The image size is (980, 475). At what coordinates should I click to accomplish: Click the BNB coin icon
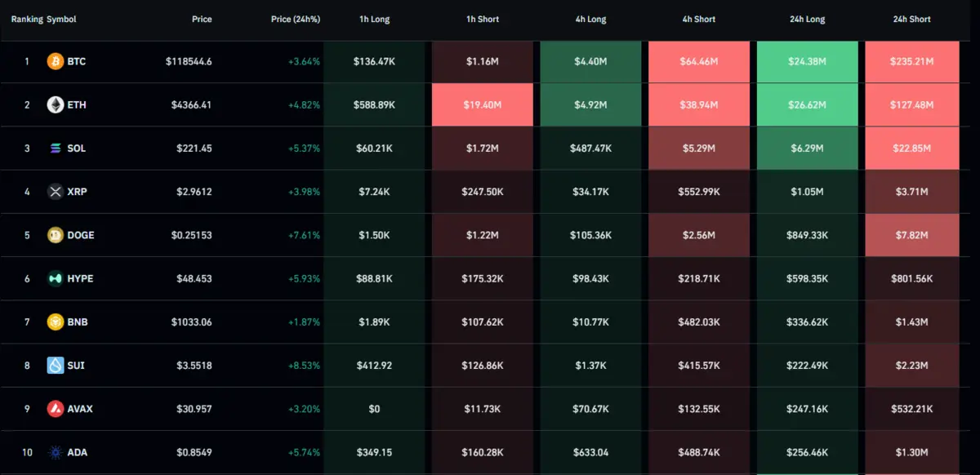[x=55, y=322]
